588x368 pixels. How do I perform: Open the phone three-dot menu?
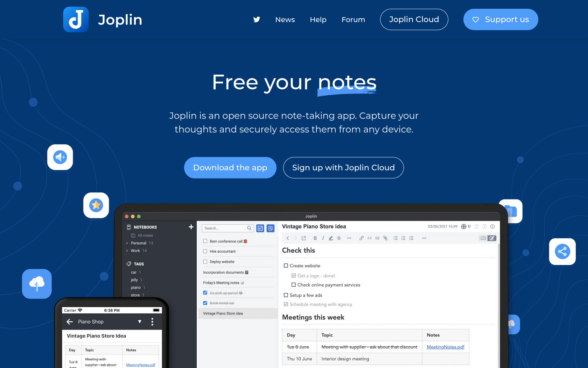tap(152, 322)
